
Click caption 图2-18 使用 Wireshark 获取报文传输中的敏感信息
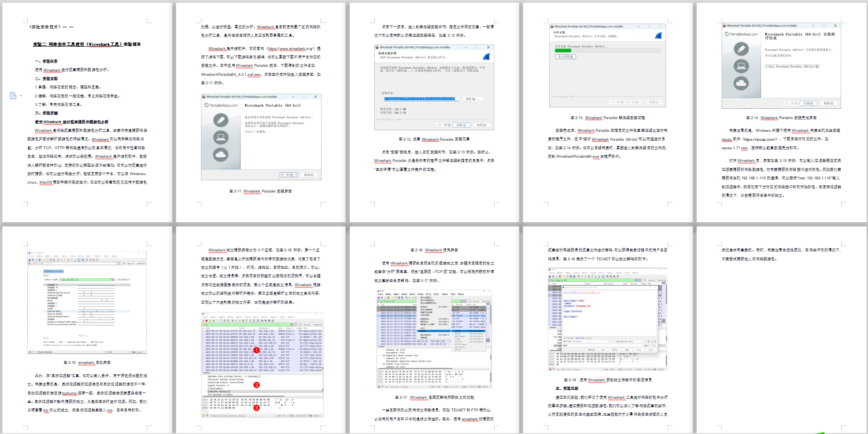[608, 380]
